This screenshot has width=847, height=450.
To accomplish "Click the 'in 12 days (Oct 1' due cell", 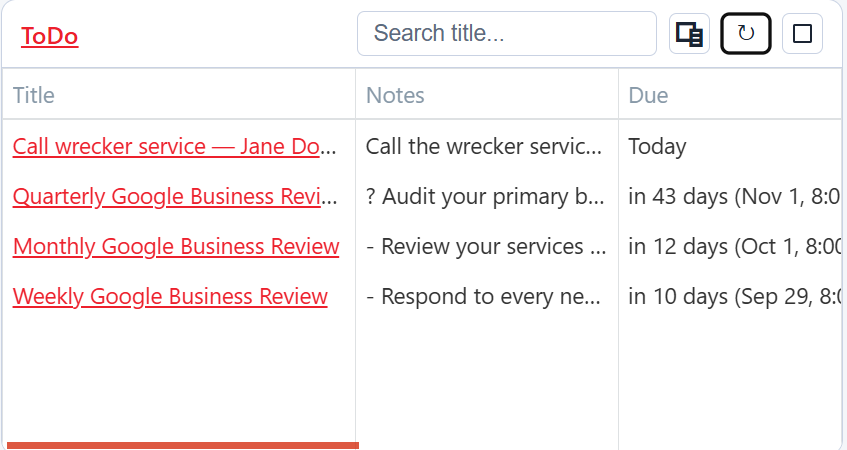I will [735, 246].
